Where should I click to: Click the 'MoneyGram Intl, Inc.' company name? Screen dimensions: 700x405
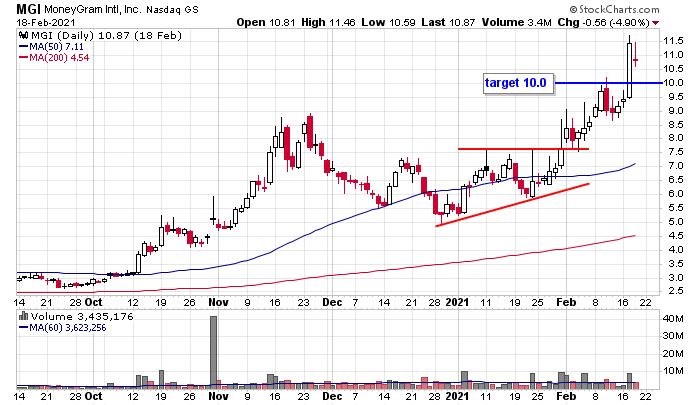(92, 9)
